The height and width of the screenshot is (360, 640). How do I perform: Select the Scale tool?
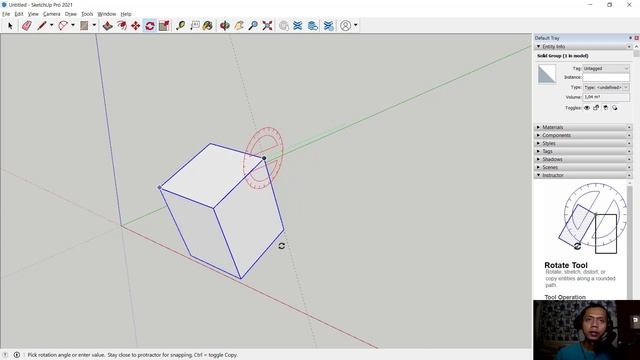pos(164,26)
